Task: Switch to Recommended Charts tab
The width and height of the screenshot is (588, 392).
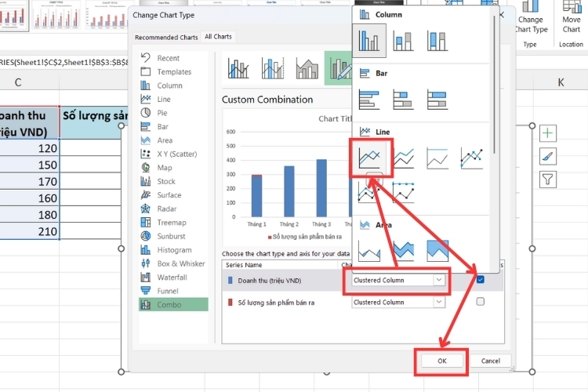Action: pos(166,38)
